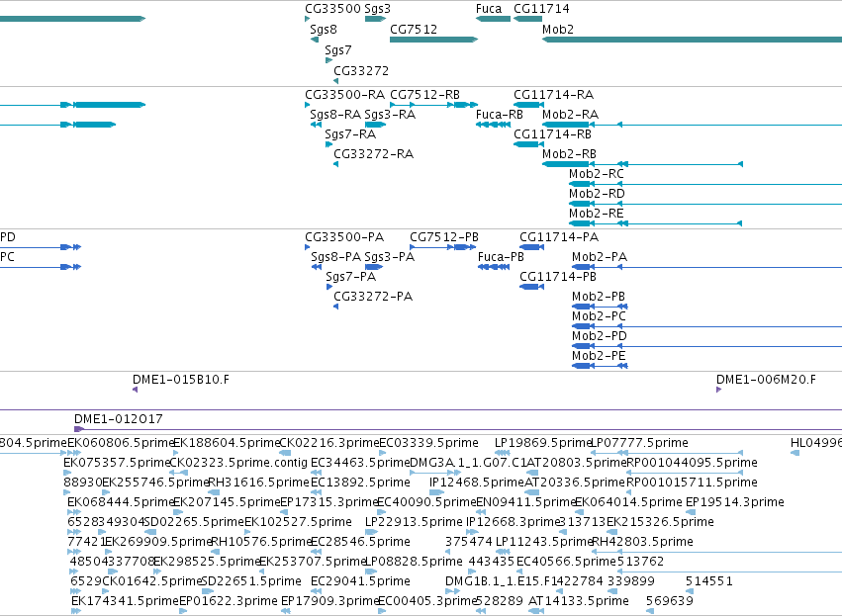Select protein Mob2-PC
842x616 pixels.
[x=599, y=316]
